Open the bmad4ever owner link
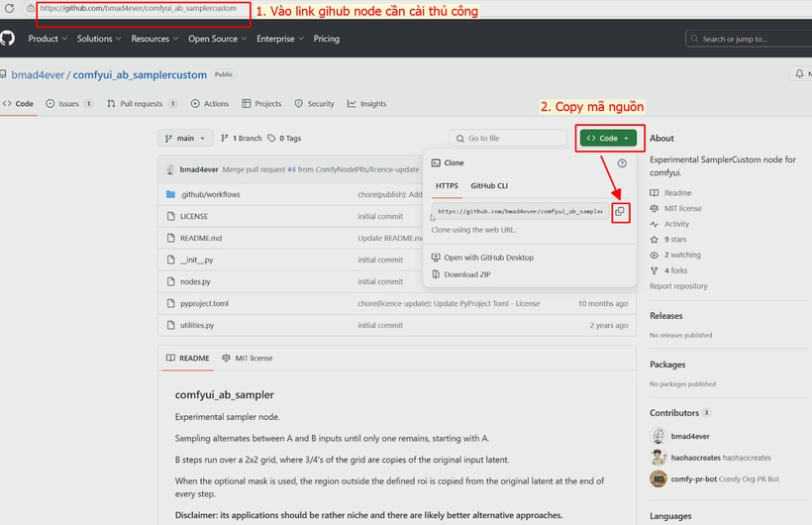This screenshot has width=812, height=525. pos(38,74)
